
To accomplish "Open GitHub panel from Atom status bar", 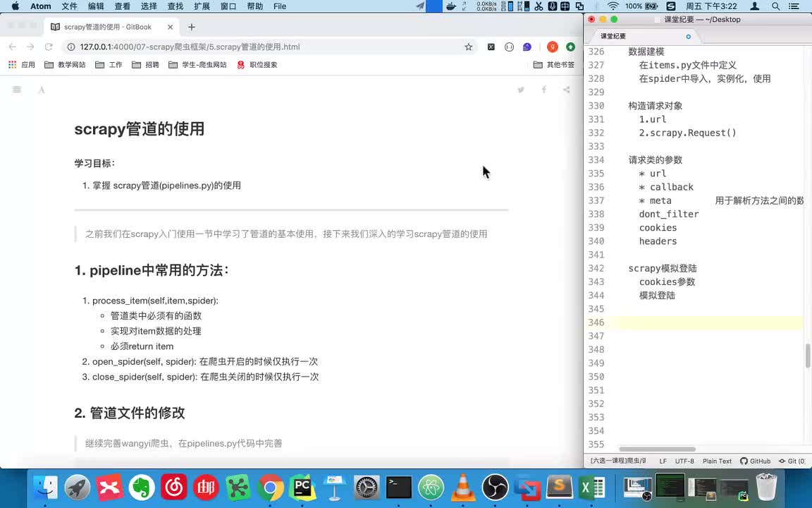I will 755,461.
